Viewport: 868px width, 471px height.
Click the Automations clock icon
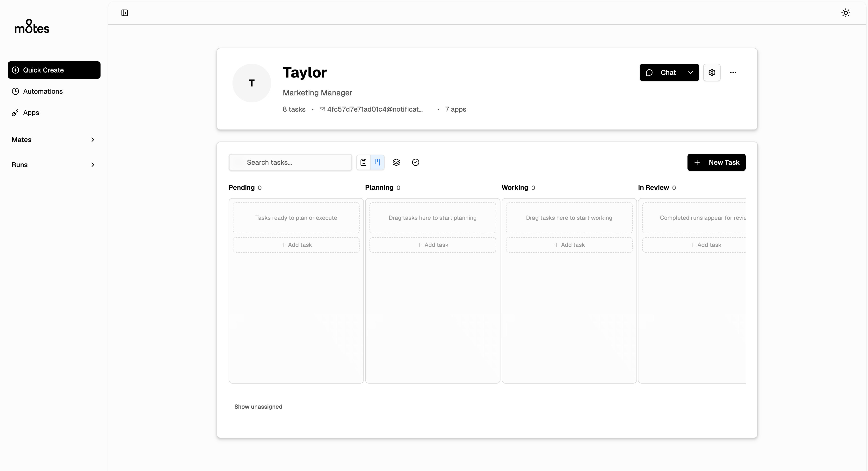[15, 91]
